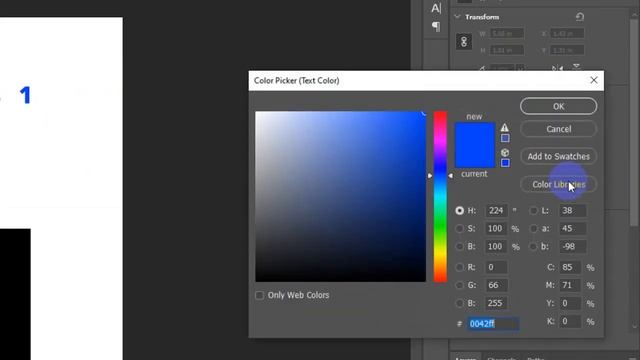Click the black rectangle on the canvas

pyautogui.click(x=15, y=294)
